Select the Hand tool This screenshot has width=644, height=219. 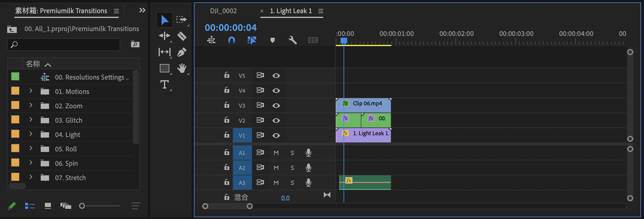[x=182, y=68]
